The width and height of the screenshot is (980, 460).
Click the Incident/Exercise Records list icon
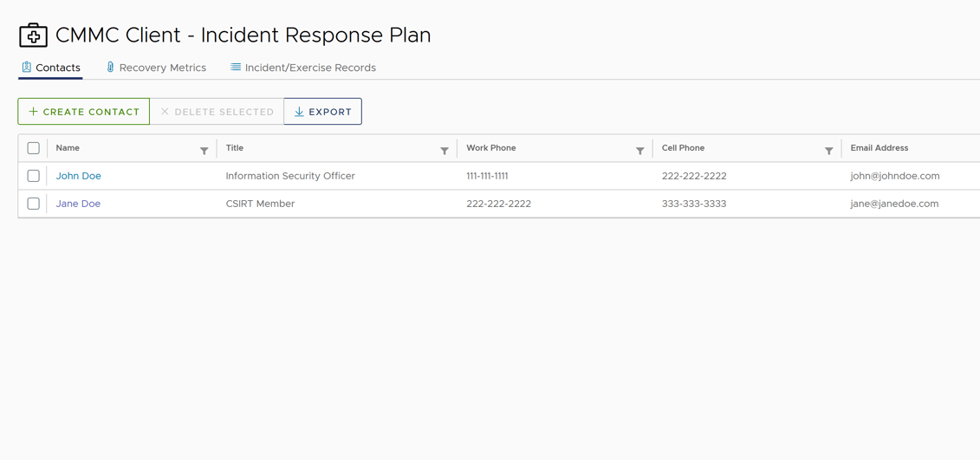click(236, 68)
